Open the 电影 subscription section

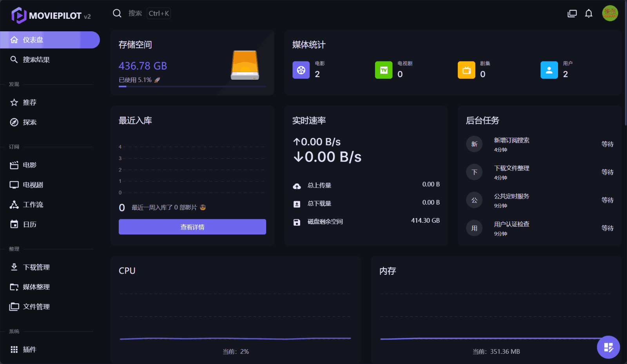29,165
